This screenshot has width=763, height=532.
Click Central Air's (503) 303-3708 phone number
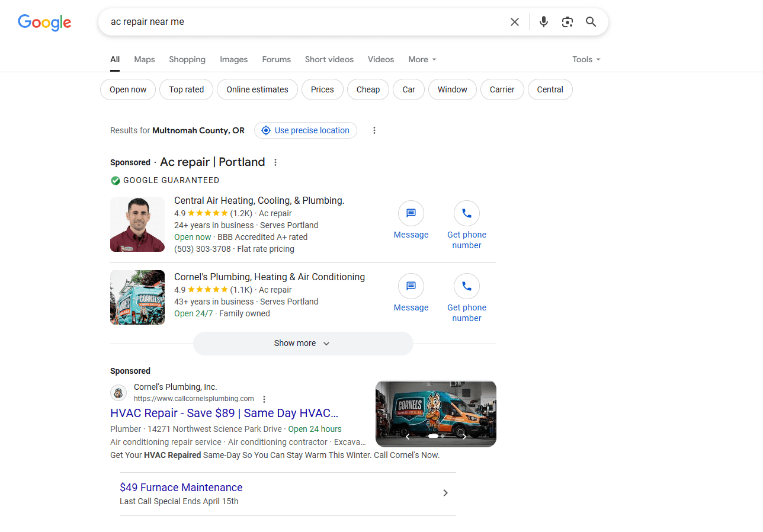tap(203, 249)
